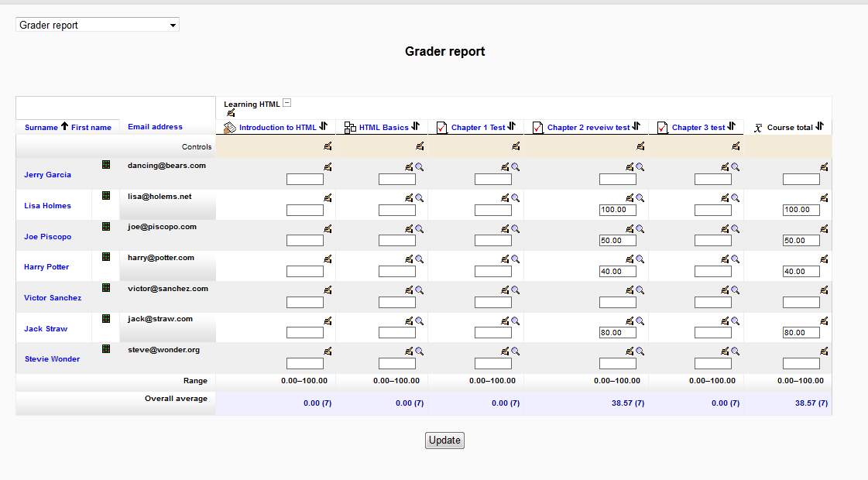This screenshot has width=868, height=480.
Task: Focus Harry Potter's Chapter 2 grade field 40.00
Action: tap(618, 271)
